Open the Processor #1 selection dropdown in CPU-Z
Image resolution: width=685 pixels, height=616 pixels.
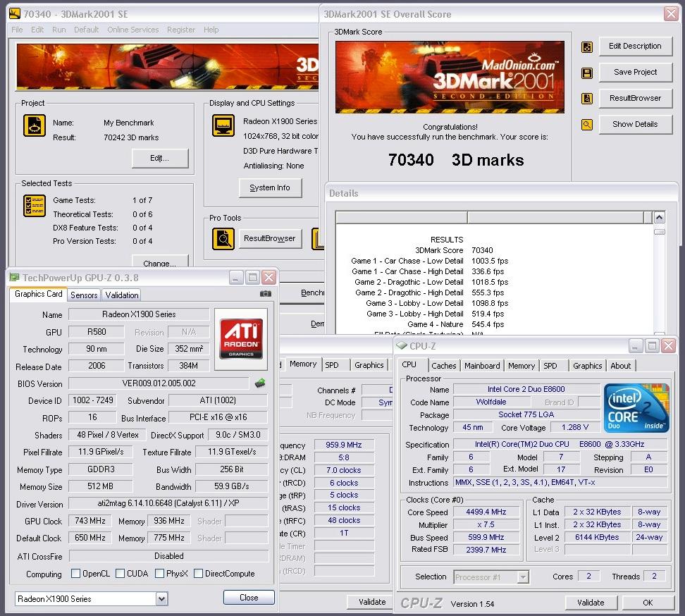[x=522, y=577]
